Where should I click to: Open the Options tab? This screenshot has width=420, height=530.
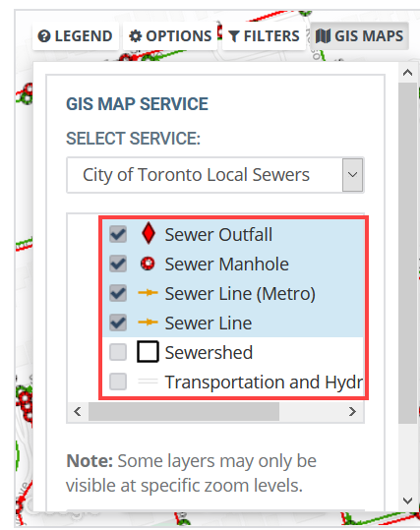coord(170,36)
